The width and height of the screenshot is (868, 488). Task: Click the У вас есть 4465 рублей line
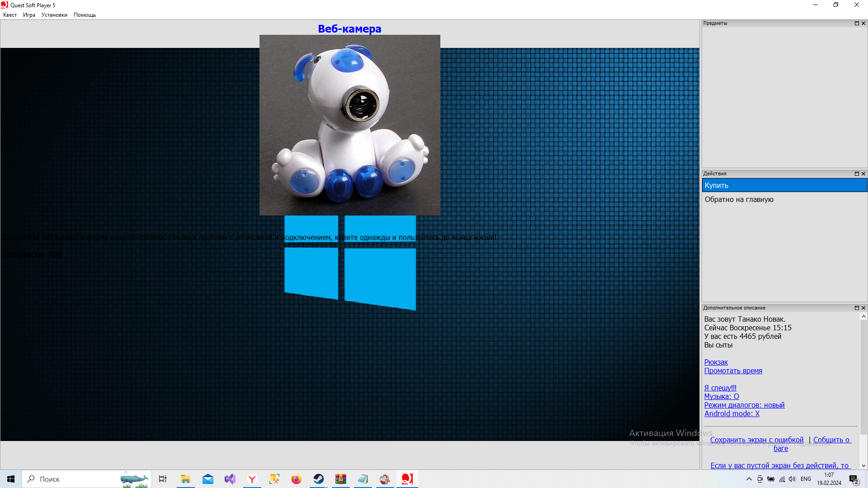point(742,336)
